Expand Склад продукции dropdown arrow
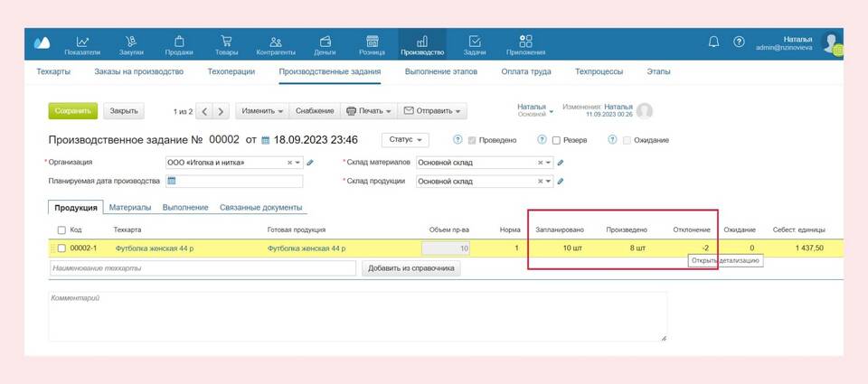 click(x=549, y=182)
